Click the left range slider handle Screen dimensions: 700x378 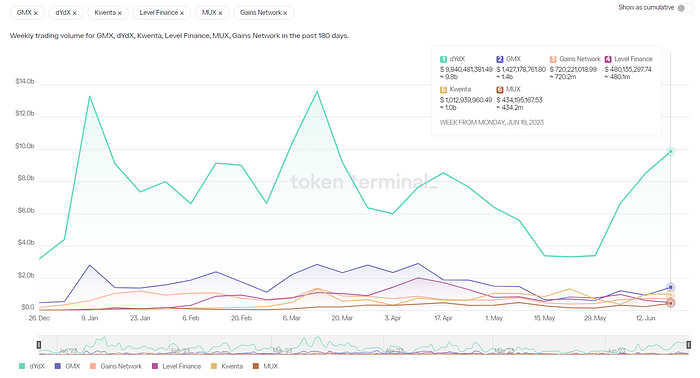tap(39, 345)
